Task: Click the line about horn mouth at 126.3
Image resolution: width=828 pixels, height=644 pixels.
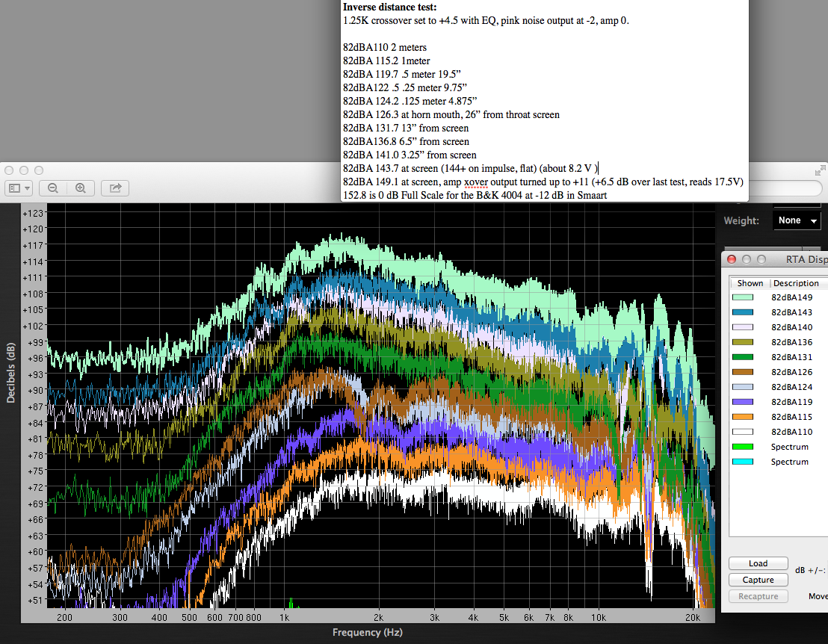Action: click(451, 114)
